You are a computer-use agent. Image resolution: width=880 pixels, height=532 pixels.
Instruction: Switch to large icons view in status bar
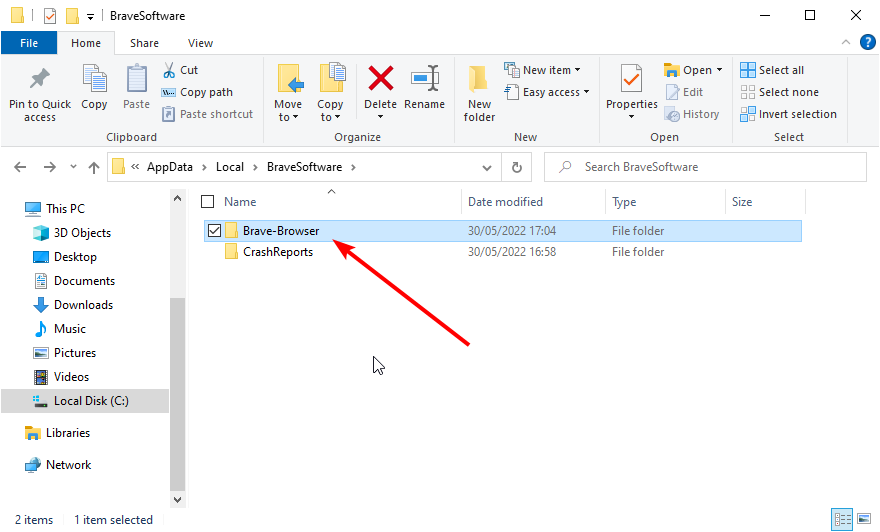pyautogui.click(x=864, y=519)
